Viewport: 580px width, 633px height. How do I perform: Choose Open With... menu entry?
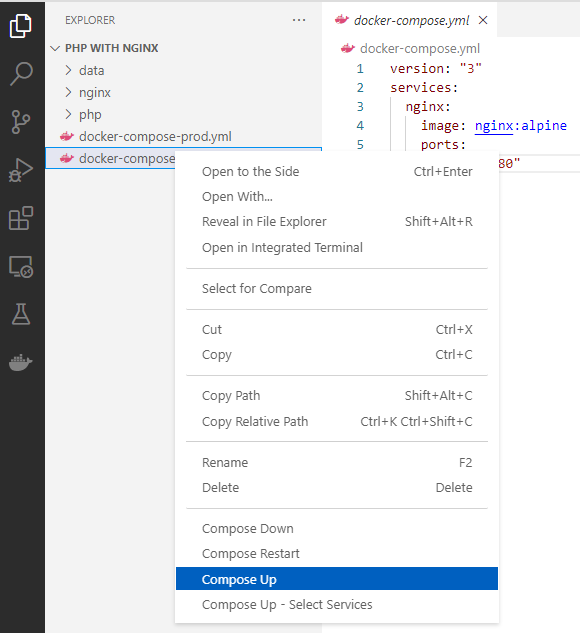337,197
